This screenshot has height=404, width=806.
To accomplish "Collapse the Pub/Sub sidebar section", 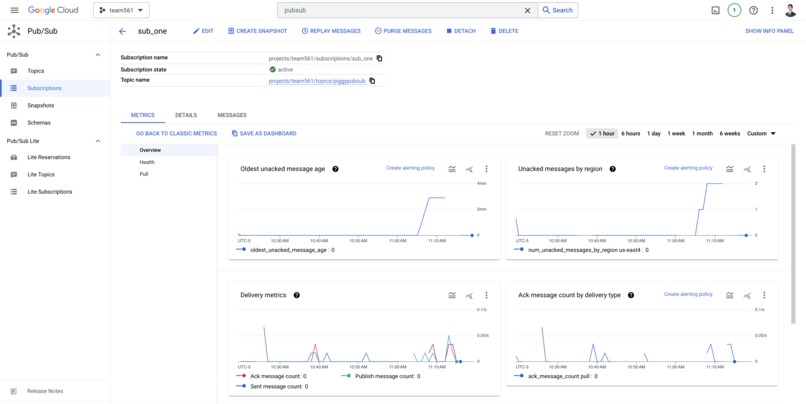I will (98, 54).
